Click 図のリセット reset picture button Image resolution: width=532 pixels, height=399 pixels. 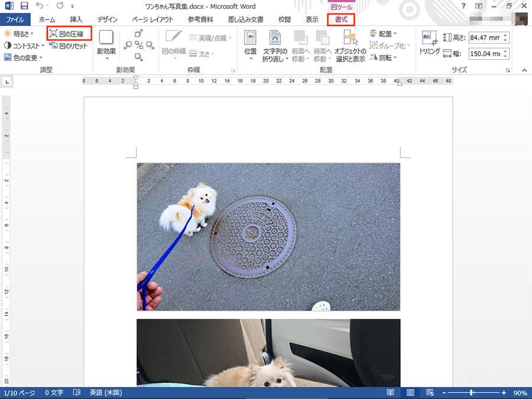coord(69,46)
